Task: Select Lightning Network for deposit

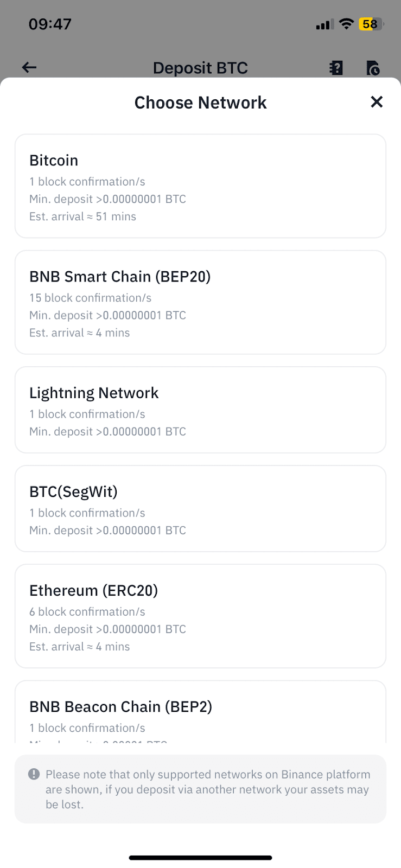Action: [200, 410]
